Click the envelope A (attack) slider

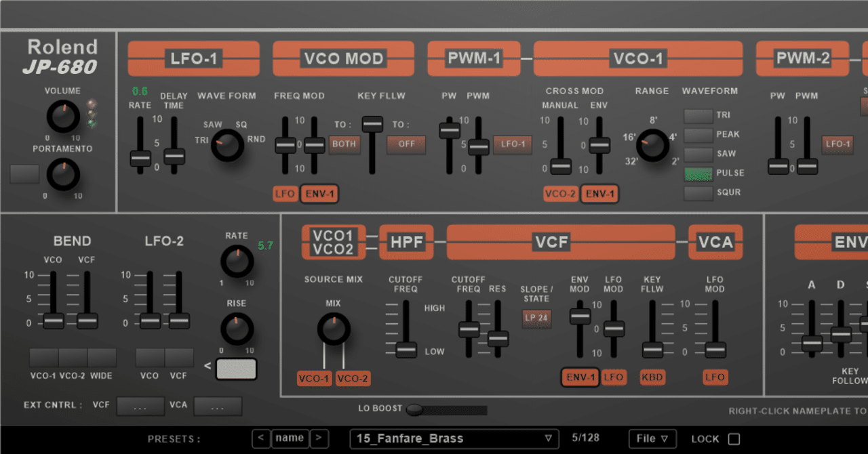pos(812,329)
